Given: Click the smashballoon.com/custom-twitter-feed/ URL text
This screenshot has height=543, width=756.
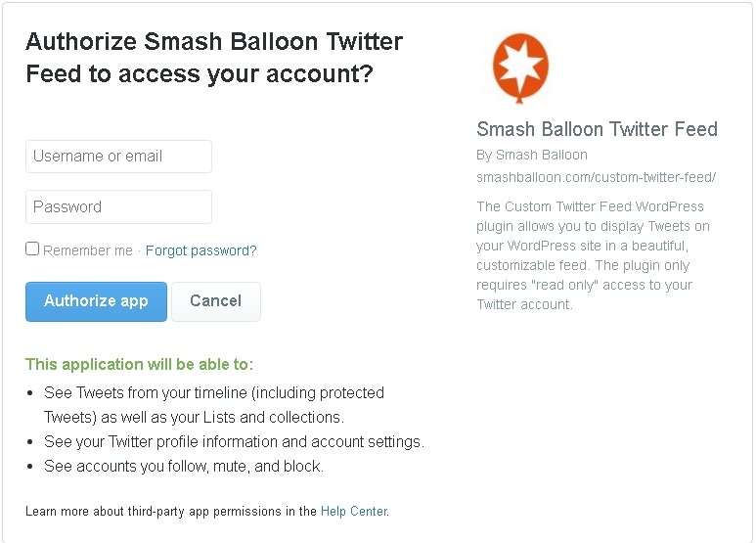Looking at the screenshot, I should tap(597, 177).
